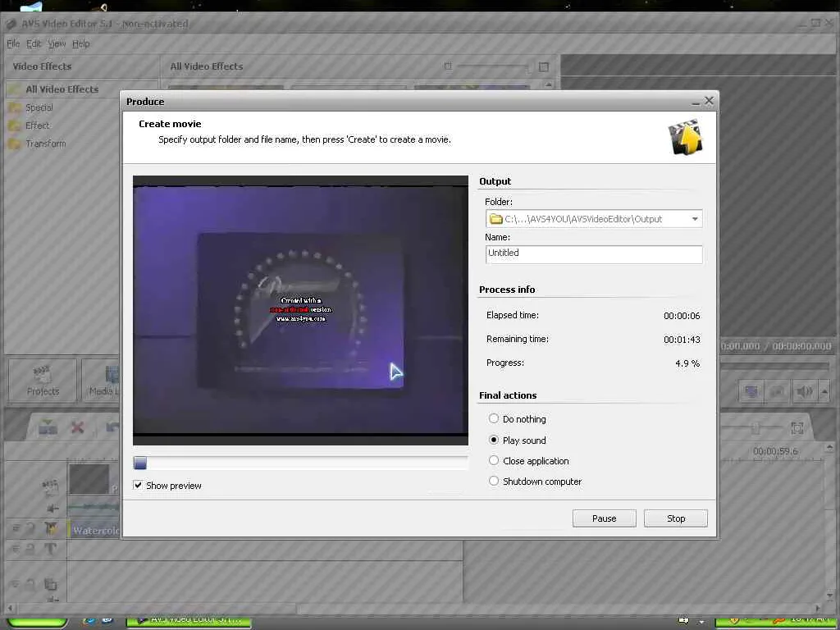Image resolution: width=840 pixels, height=630 pixels.
Task: Open the Windows Start button
Action: pyautogui.click(x=36, y=622)
